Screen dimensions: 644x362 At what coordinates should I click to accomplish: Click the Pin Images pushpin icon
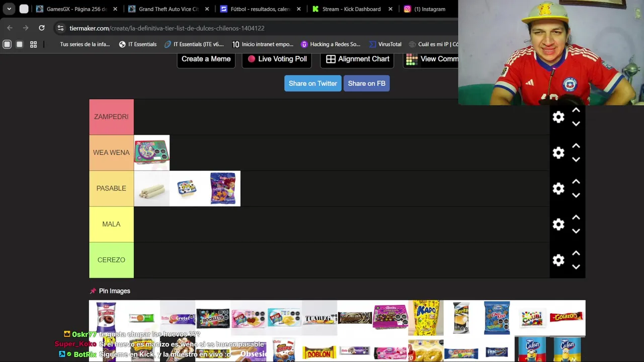click(93, 291)
